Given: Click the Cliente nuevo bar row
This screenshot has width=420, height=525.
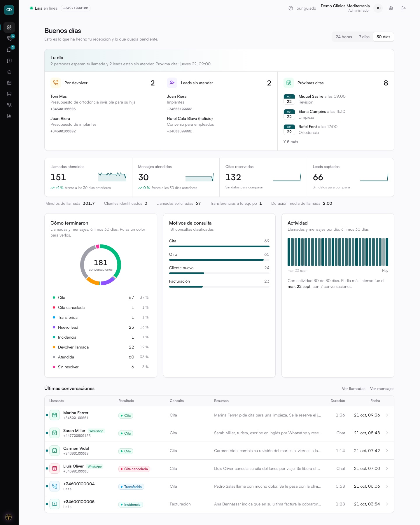Looking at the screenshot, I should [219, 270].
